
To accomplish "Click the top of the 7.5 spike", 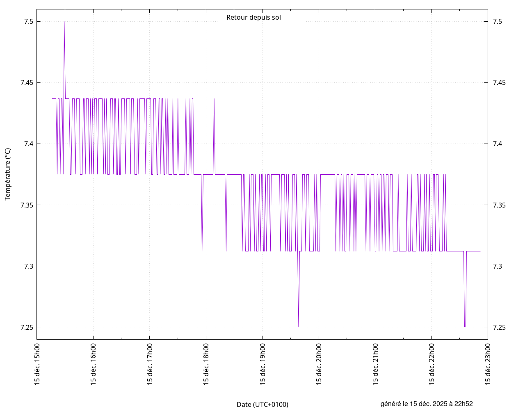I will (x=64, y=22).
